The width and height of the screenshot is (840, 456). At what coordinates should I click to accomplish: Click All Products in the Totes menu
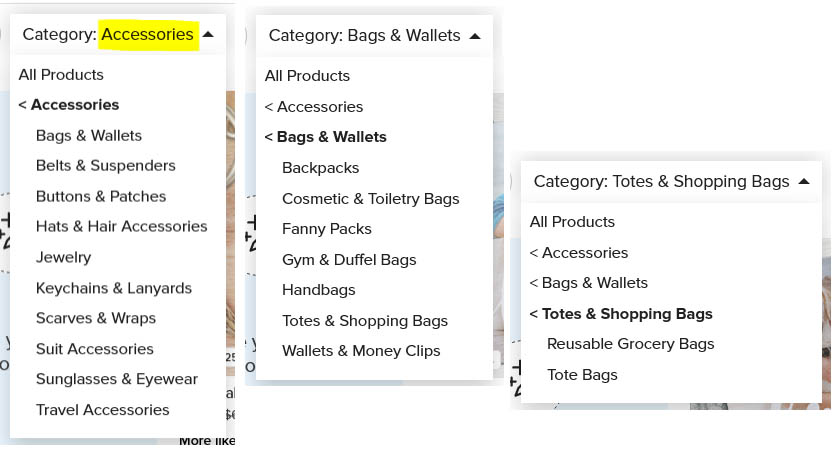tap(572, 222)
